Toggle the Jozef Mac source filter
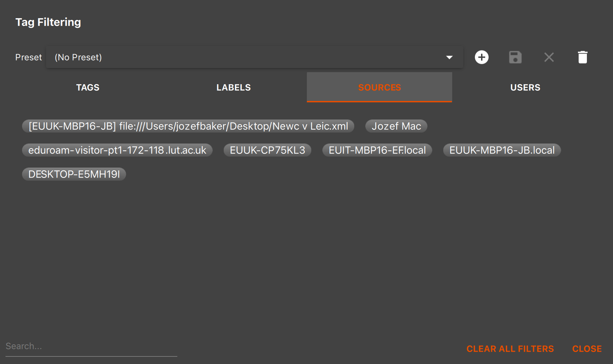The height and width of the screenshot is (364, 613). pos(396,126)
